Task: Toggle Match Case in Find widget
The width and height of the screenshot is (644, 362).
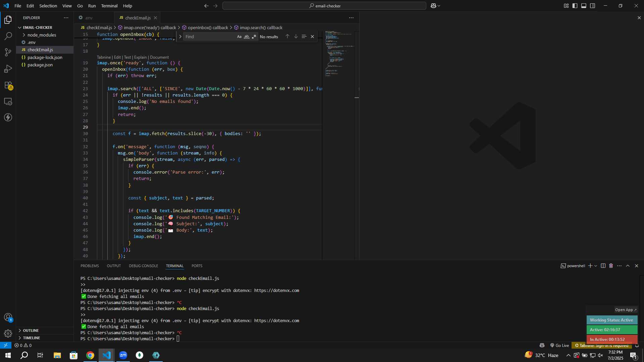Action: [x=239, y=37]
